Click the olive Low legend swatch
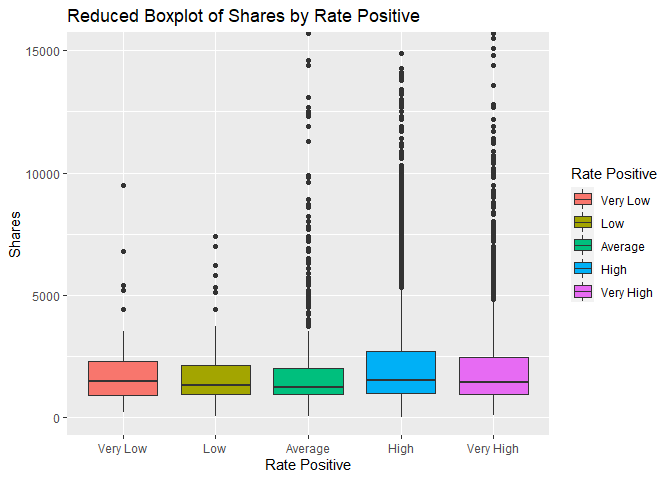This screenshot has width=672, height=480. pos(584,223)
